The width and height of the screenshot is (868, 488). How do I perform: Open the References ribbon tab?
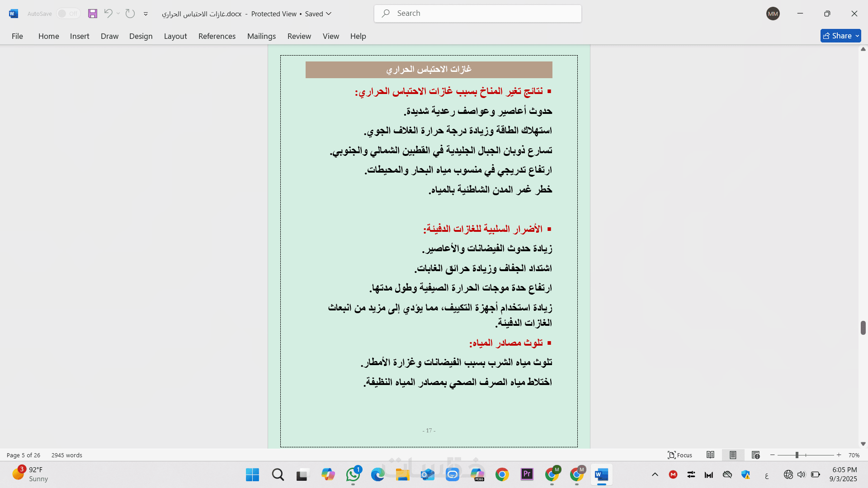point(217,36)
